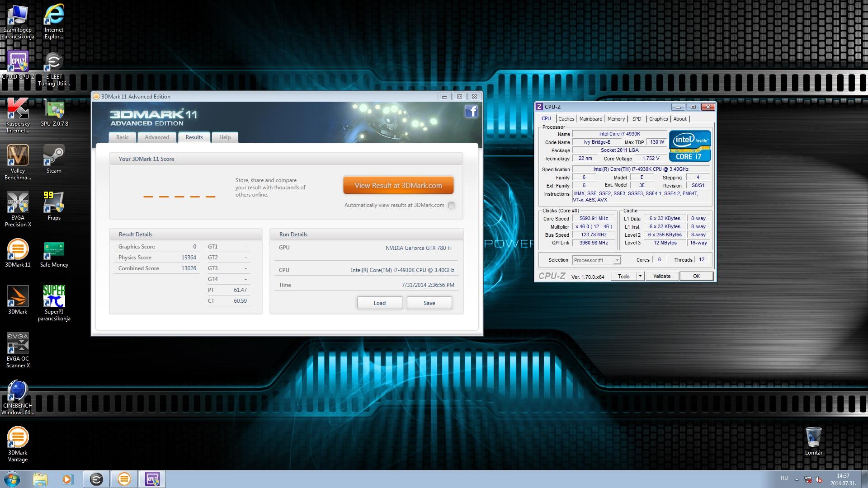
Task: Switch to the Advanced tab in 3DMark 11
Action: pyautogui.click(x=157, y=137)
